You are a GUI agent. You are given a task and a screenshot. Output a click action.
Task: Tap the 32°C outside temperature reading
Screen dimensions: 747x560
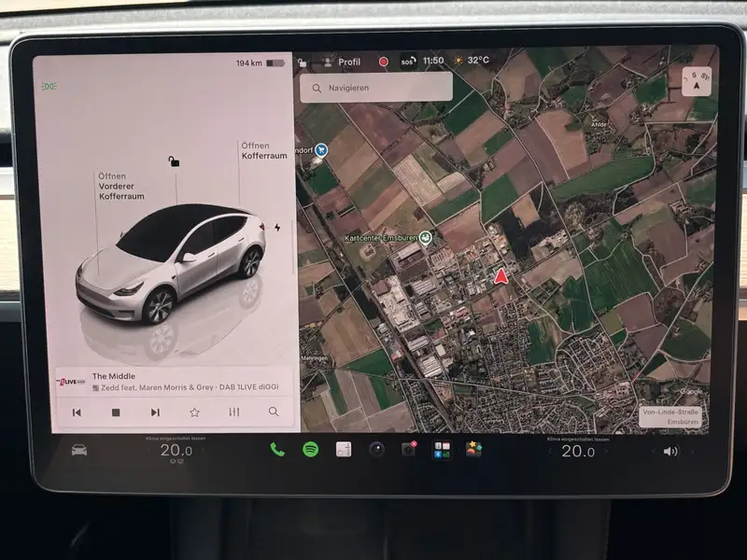tap(478, 60)
